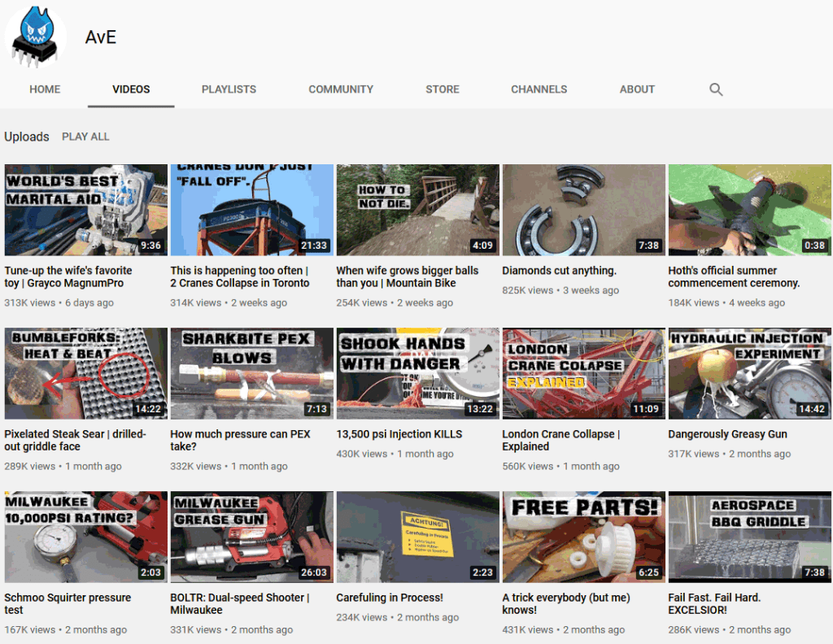This screenshot has width=833, height=644.
Task: Switch to the Home tab
Action: click(x=45, y=89)
